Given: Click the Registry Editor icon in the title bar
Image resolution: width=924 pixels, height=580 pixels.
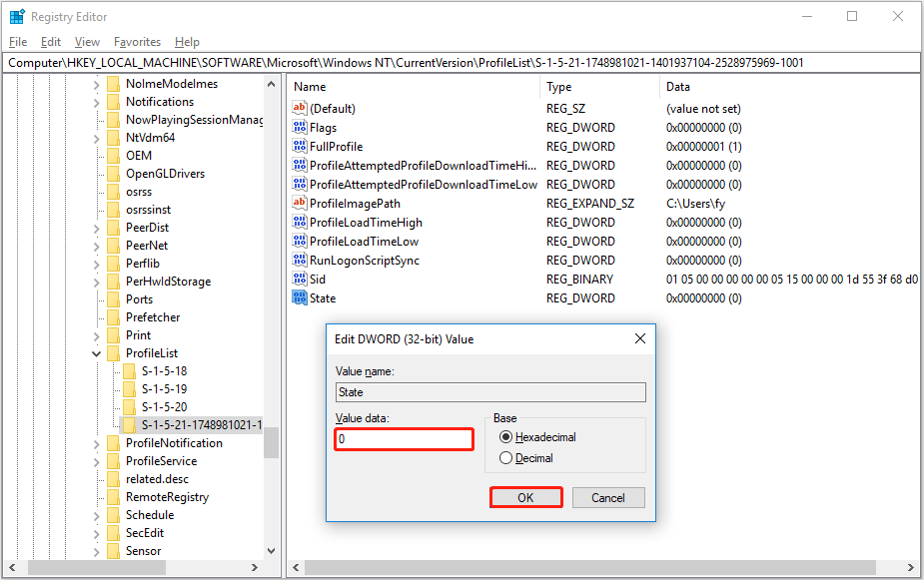Looking at the screenshot, I should 17,16.
